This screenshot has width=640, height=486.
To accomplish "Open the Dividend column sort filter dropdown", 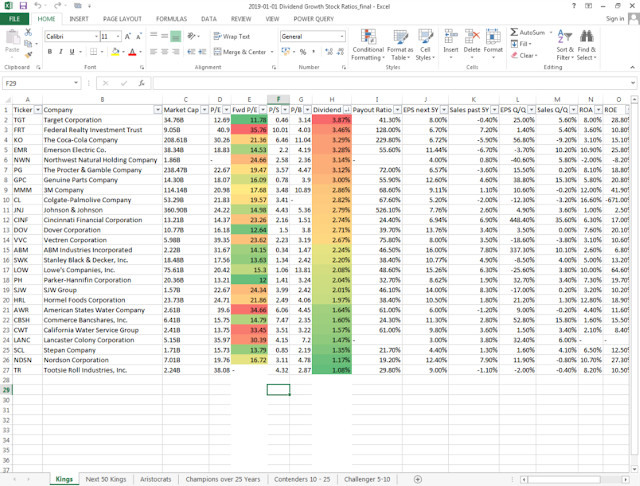I will (347, 110).
